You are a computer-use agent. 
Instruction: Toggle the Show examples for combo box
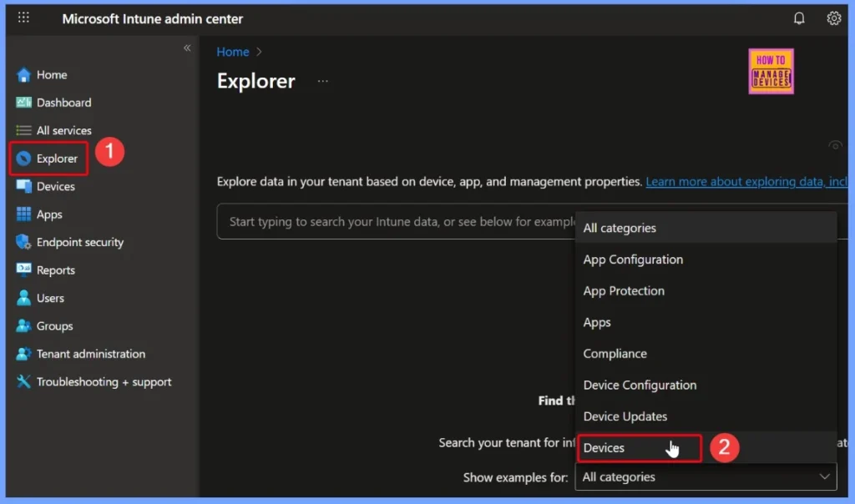tap(706, 476)
